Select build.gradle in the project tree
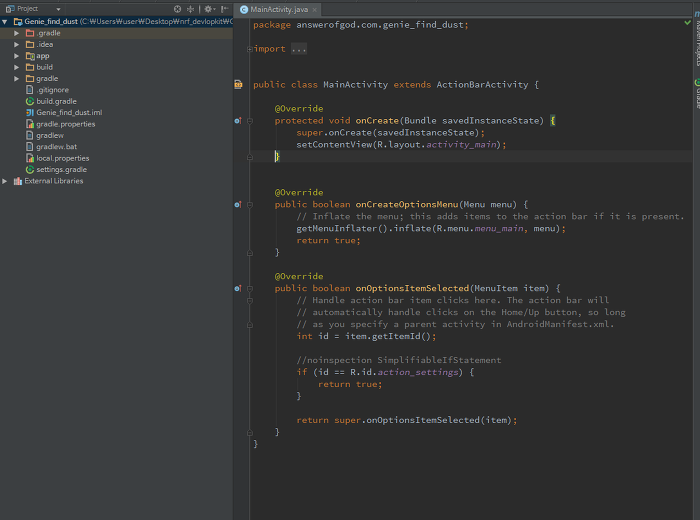The image size is (700, 520). 56,101
